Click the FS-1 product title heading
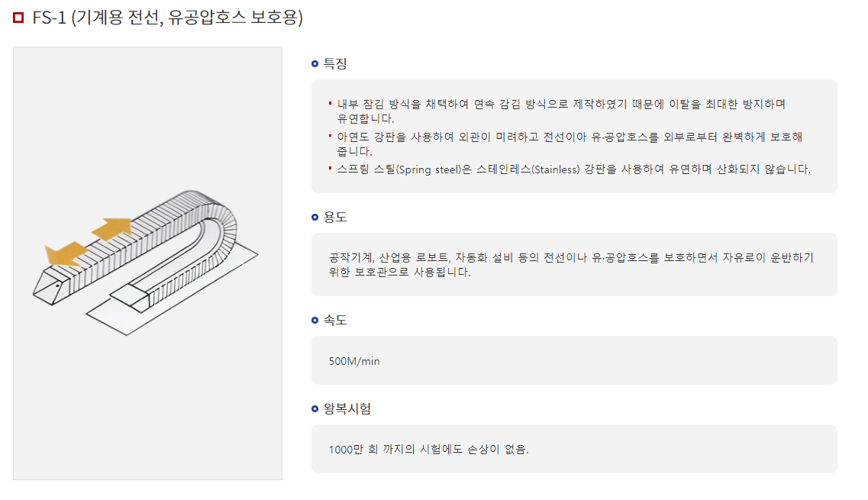 click(x=167, y=18)
